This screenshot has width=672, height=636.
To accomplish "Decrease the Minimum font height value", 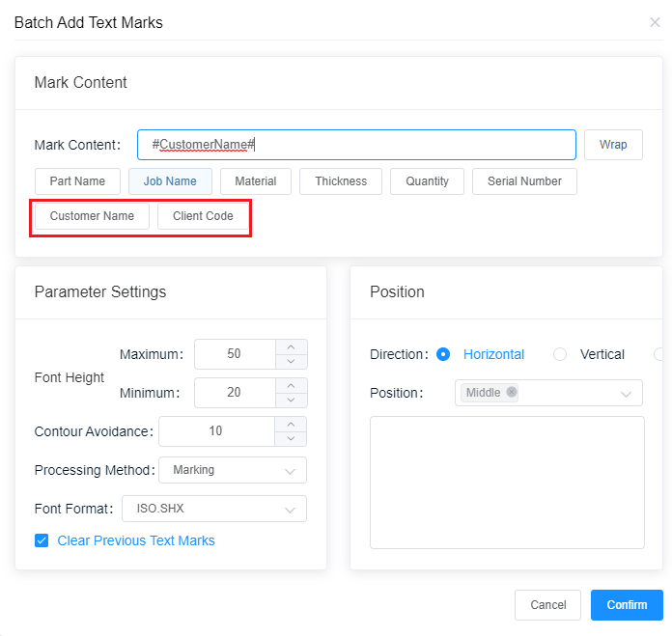I will pyautogui.click(x=291, y=400).
